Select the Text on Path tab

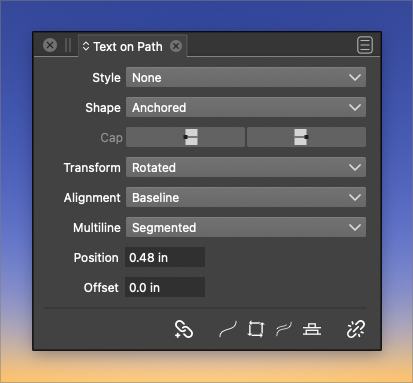(x=128, y=47)
